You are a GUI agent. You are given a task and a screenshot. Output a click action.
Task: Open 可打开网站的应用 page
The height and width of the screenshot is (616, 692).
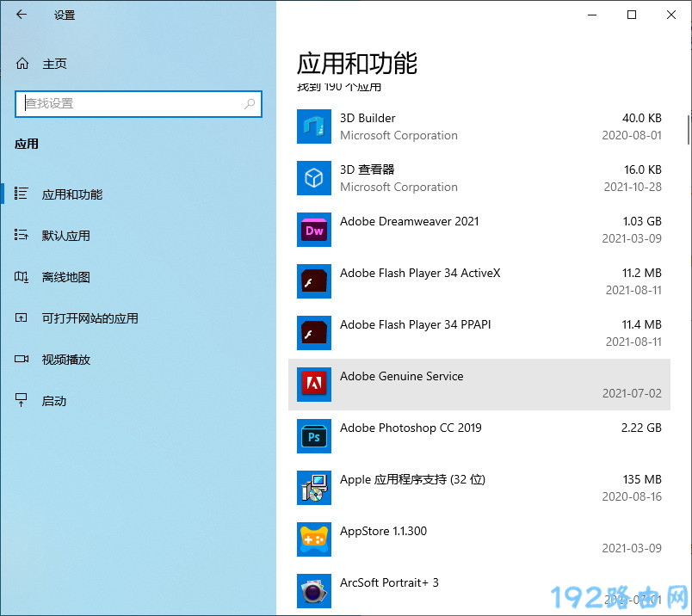pos(90,318)
